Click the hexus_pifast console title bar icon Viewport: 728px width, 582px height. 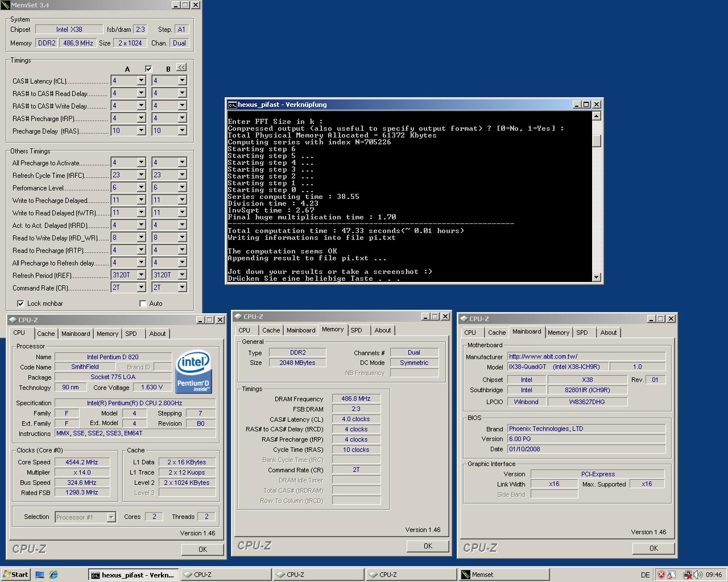point(232,105)
